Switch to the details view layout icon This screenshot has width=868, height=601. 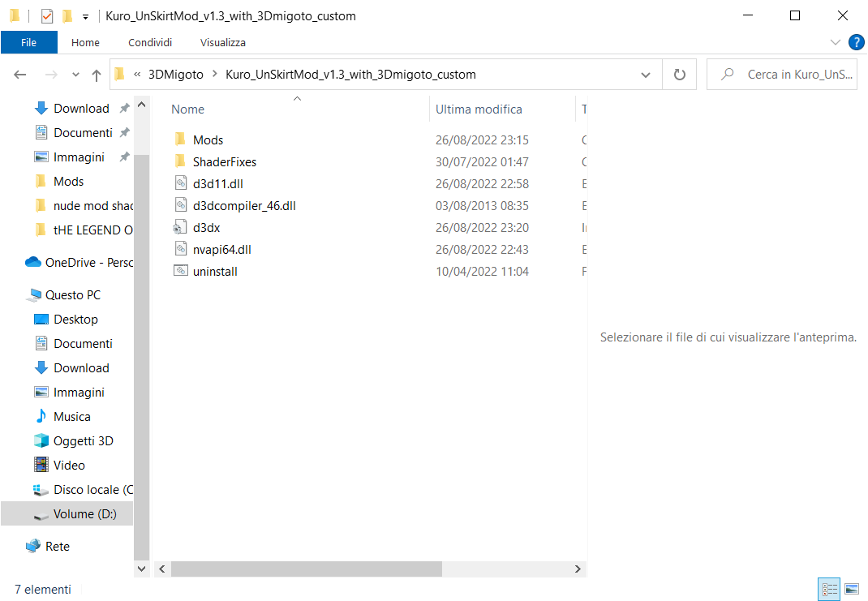click(x=829, y=589)
